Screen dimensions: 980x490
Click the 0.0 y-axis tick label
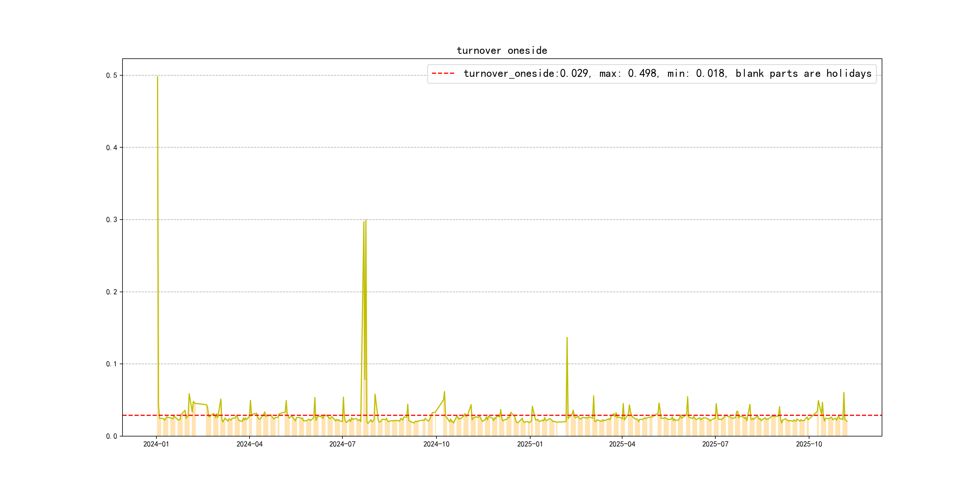coord(112,436)
